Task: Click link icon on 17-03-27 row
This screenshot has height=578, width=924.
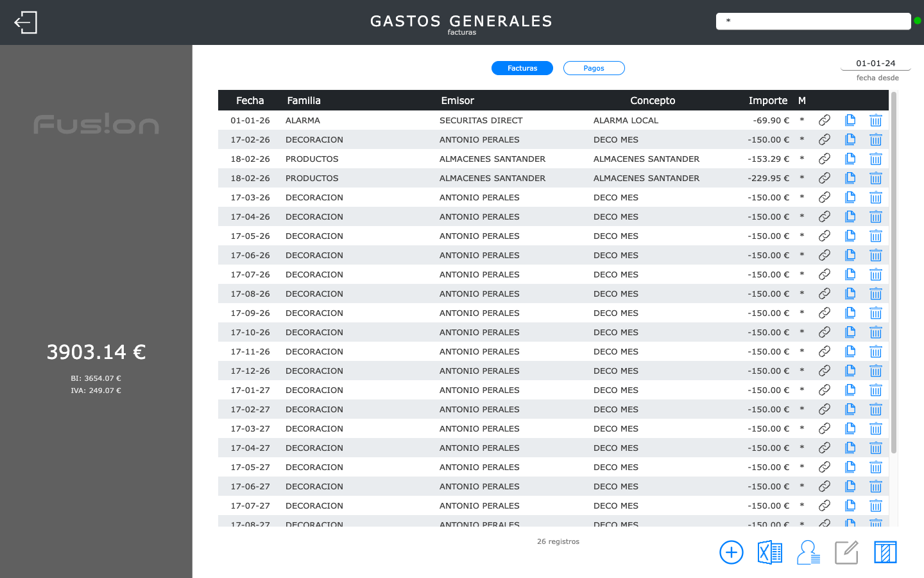Action: (825, 428)
